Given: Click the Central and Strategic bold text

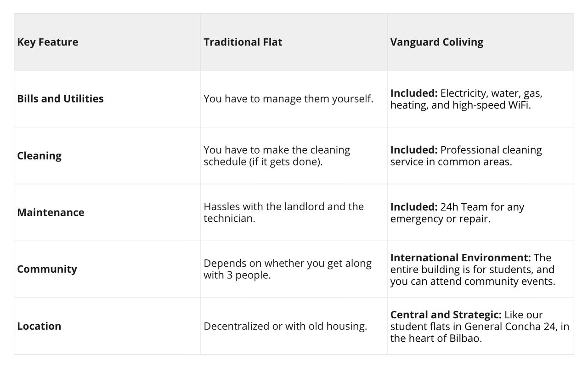Looking at the screenshot, I should (446, 315).
